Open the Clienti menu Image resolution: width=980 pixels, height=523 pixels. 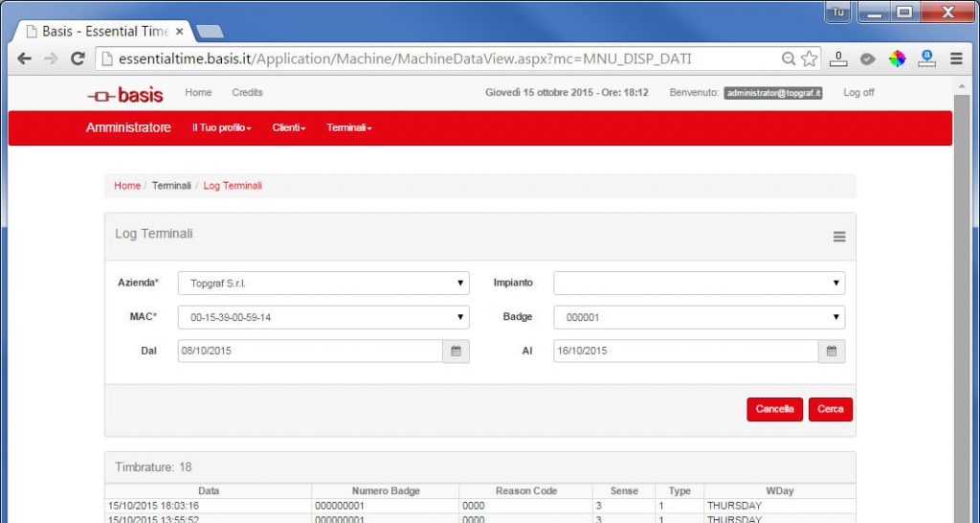(x=288, y=128)
